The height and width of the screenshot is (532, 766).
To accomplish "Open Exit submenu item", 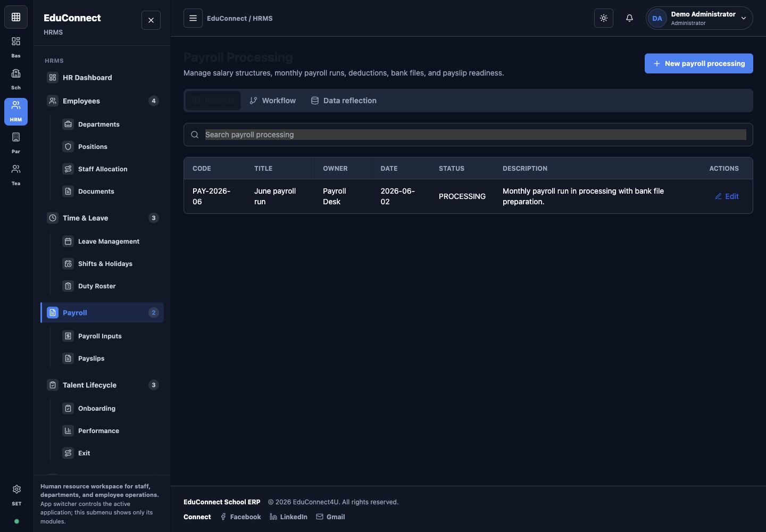I will 110,453.
